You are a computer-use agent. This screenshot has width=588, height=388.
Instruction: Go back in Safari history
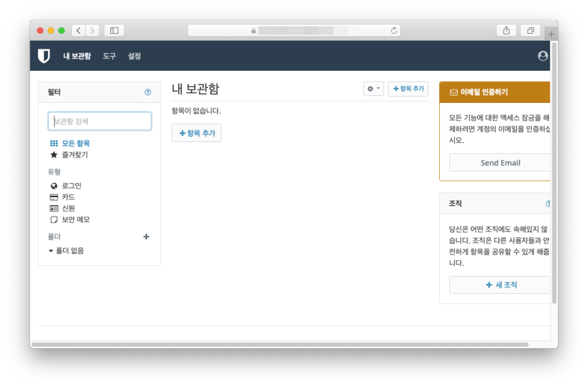[x=78, y=31]
